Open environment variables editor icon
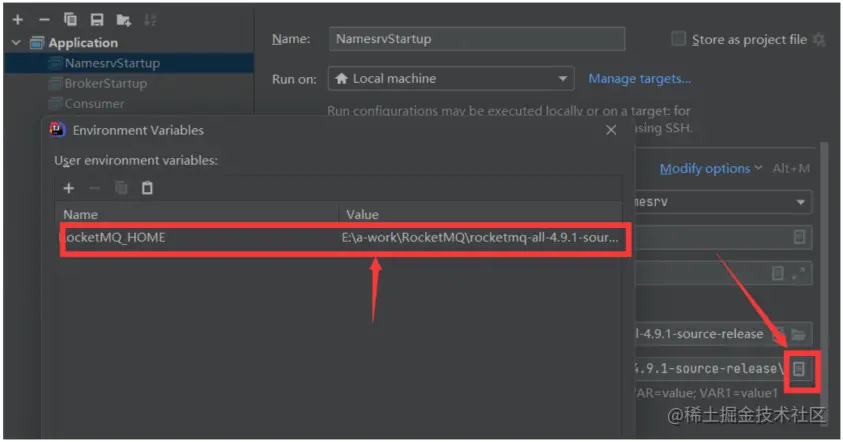The image size is (843, 442). tap(799, 369)
